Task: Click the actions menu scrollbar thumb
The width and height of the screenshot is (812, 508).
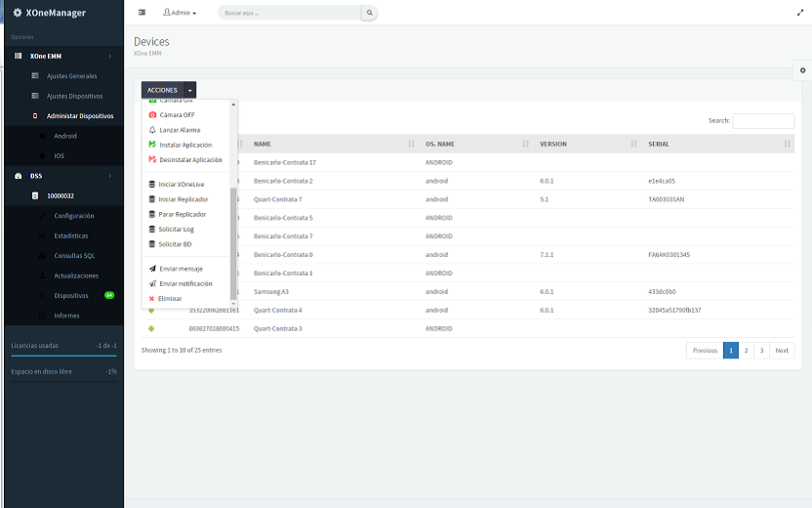Action: pyautogui.click(x=233, y=243)
